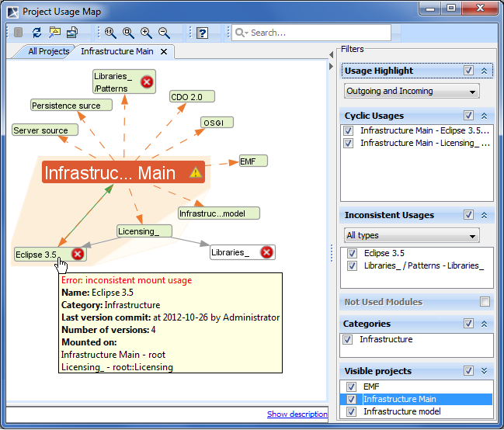The image size is (504, 430).
Task: Click the red error icon on Eclipse 3.5 node
Action: tap(78, 255)
